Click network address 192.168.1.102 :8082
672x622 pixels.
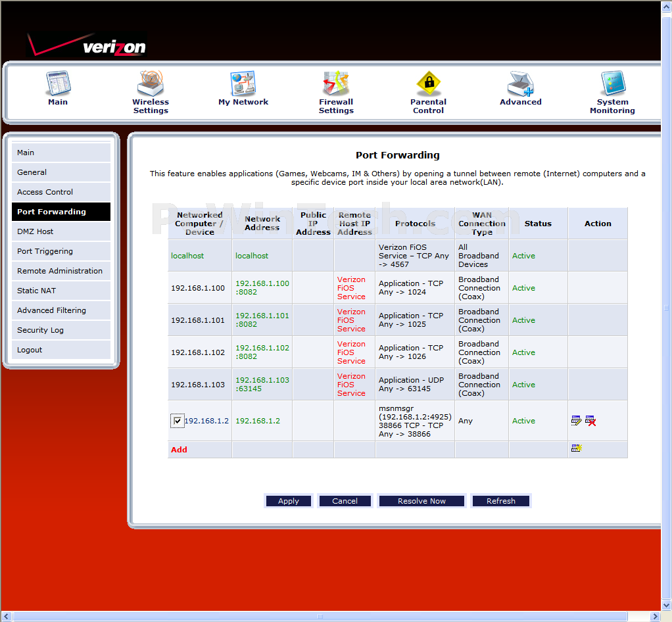[x=262, y=352]
